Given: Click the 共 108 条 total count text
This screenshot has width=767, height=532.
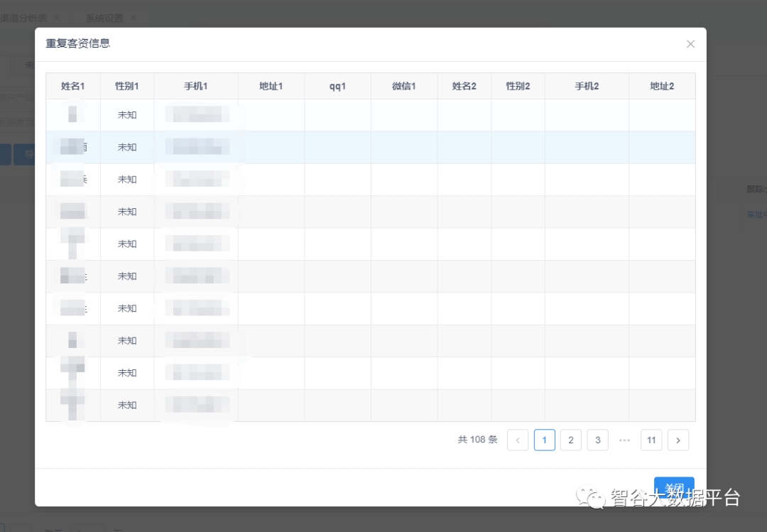Looking at the screenshot, I should [477, 440].
